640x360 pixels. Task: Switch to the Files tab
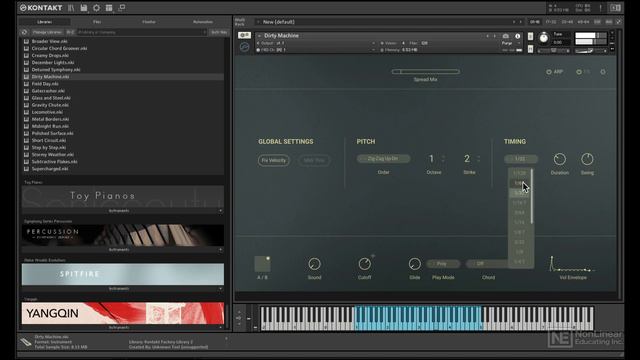(97, 22)
